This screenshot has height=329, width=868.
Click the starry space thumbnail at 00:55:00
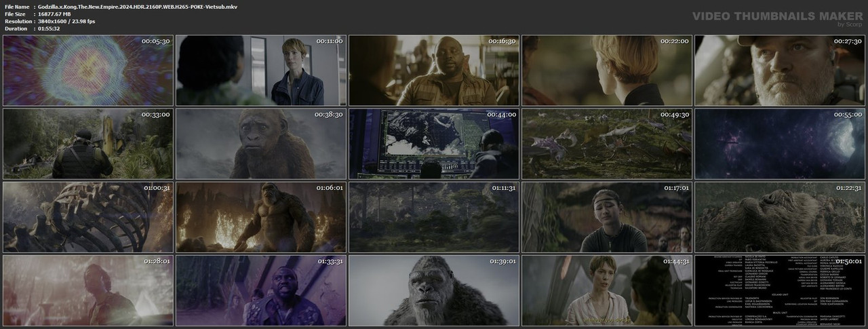point(779,143)
